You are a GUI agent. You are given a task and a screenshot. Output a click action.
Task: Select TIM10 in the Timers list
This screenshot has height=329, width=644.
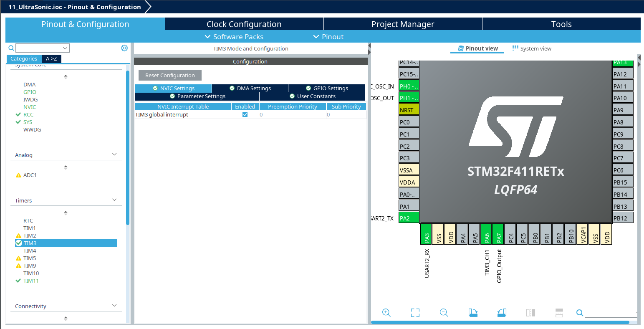31,273
